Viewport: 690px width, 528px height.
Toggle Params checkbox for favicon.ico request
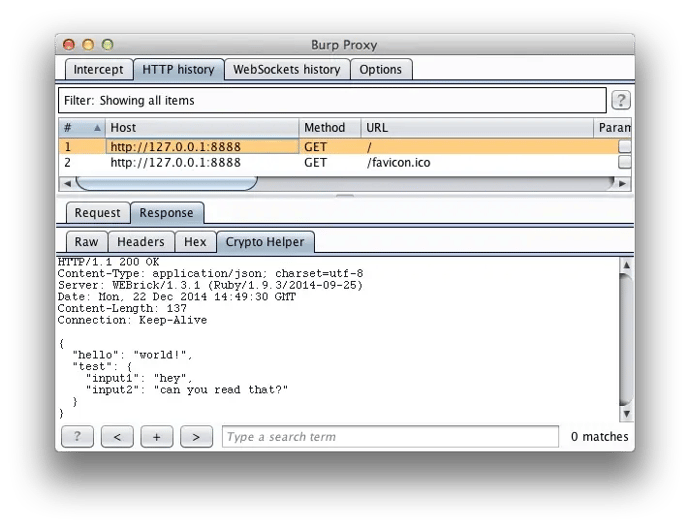coord(624,162)
